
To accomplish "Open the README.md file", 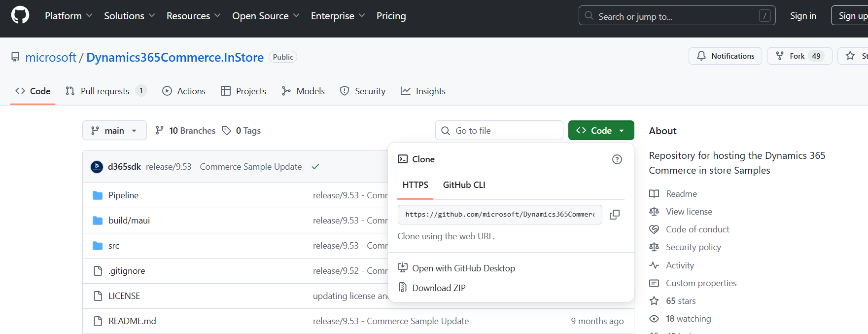I will coord(132,321).
